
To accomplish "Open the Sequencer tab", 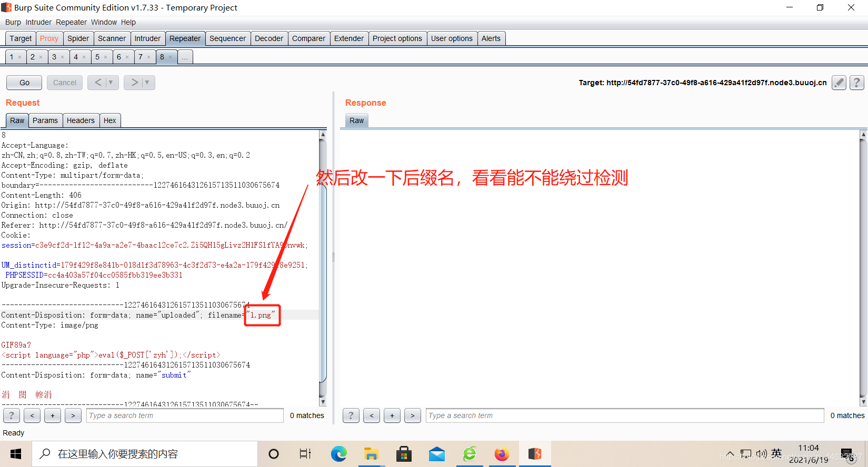I will point(227,38).
